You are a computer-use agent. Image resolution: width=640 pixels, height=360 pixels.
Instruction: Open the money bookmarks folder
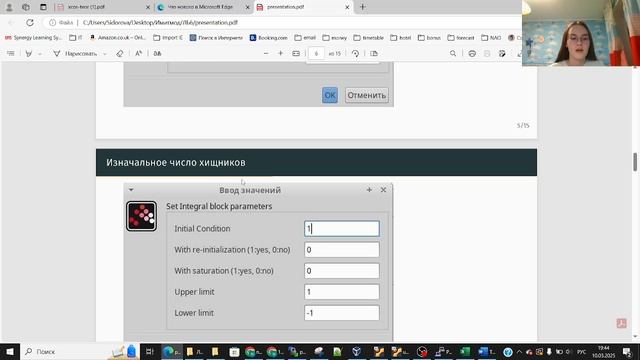coord(335,38)
